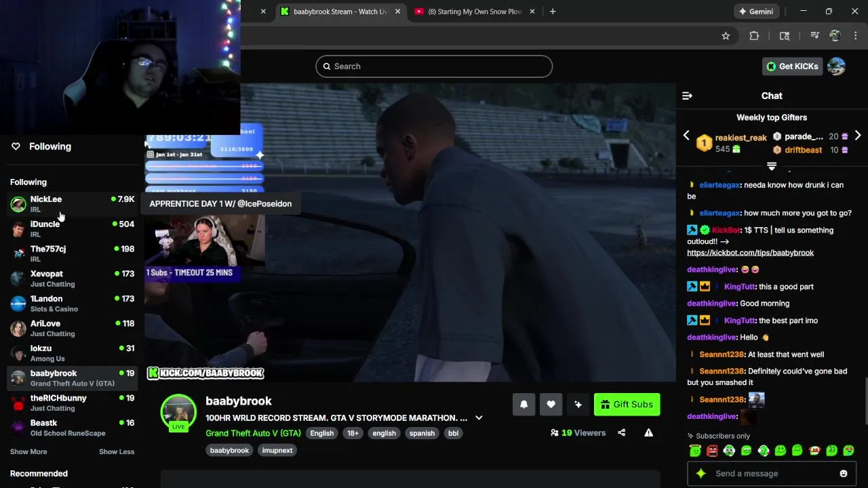Switch to the Starting My Own Snow Plow tab
The image size is (868, 488).
[473, 12]
